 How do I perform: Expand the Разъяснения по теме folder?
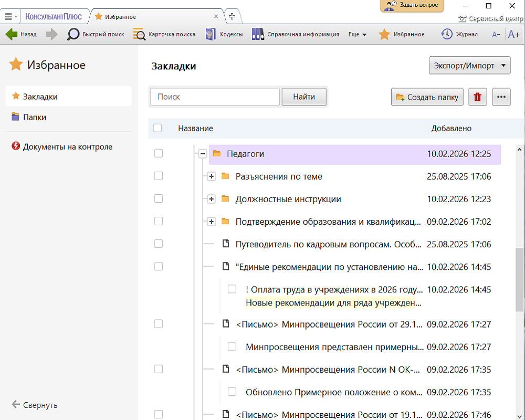coord(212,176)
